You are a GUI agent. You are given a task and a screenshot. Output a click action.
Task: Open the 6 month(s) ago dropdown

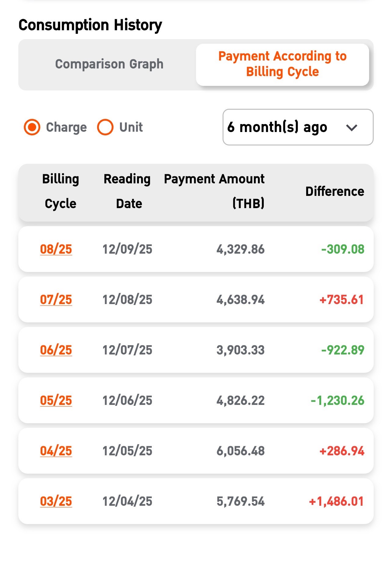coord(298,127)
